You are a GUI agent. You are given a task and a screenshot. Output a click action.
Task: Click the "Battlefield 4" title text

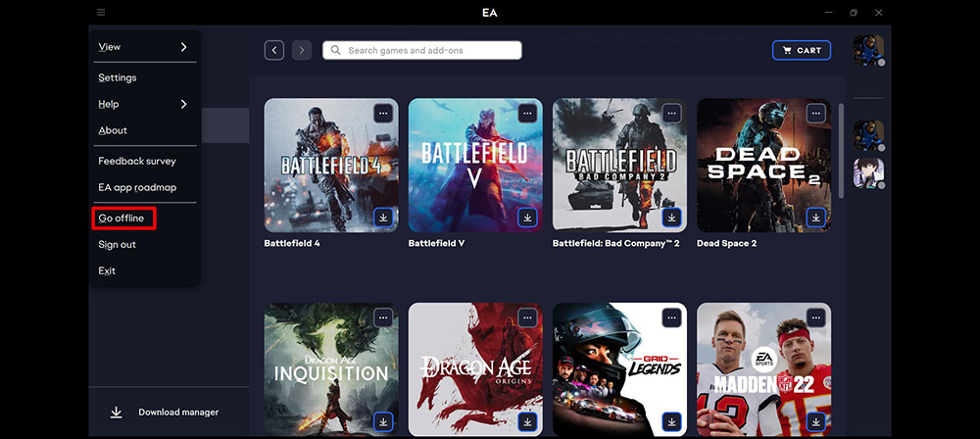pos(292,243)
